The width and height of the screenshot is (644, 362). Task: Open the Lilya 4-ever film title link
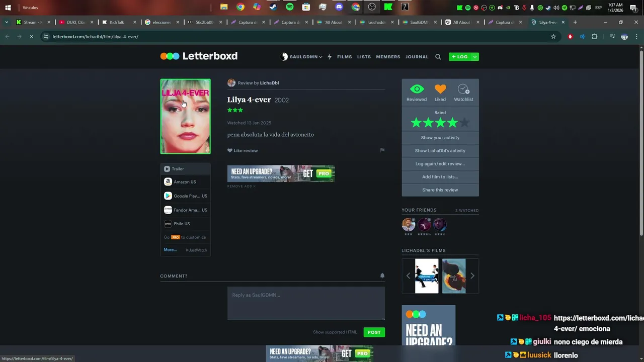click(249, 100)
